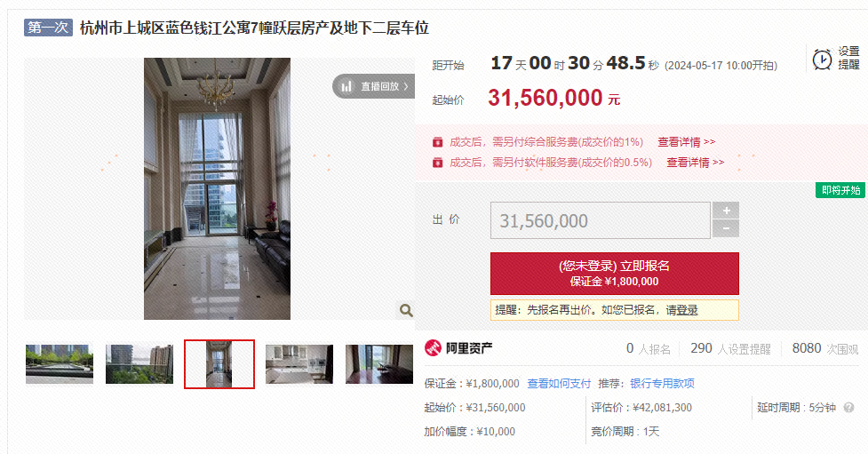Viewport: 868px width, 454px height.
Task: Click the 登录 link in reminder
Action: point(687,310)
